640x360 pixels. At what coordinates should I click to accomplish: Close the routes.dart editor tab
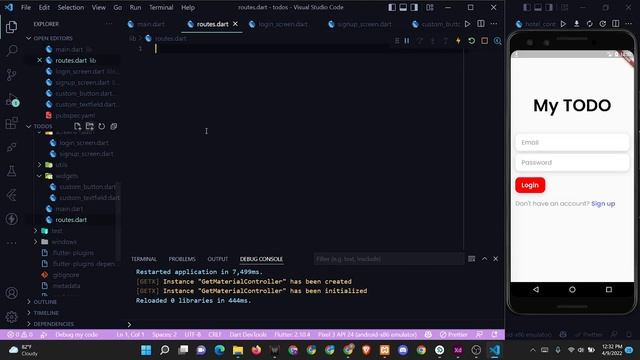pyautogui.click(x=235, y=24)
